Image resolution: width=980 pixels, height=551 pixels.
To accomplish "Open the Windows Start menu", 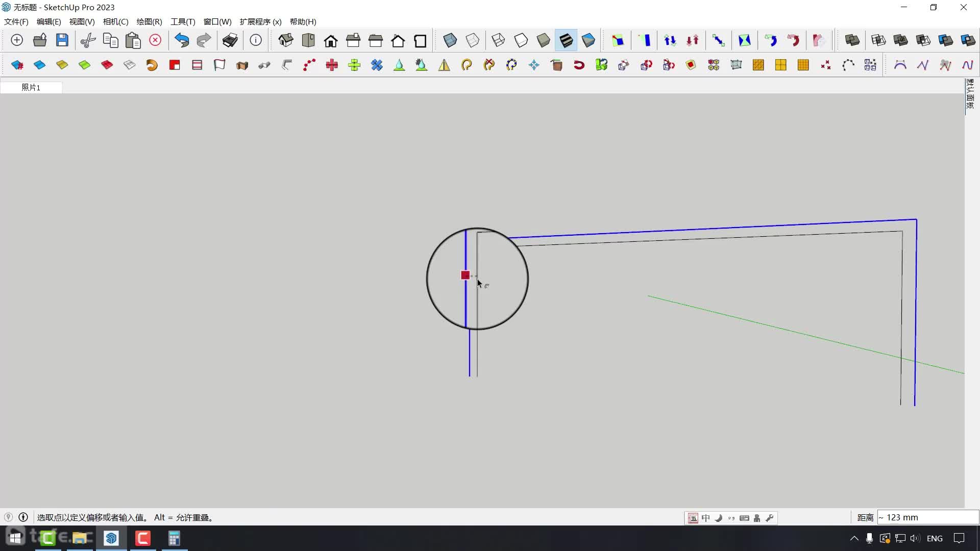I will [15, 538].
